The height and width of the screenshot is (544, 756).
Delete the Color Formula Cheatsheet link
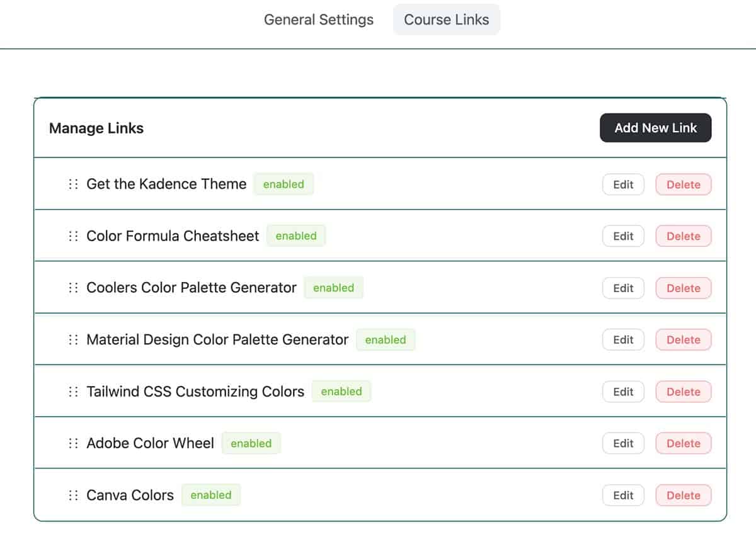click(x=684, y=236)
